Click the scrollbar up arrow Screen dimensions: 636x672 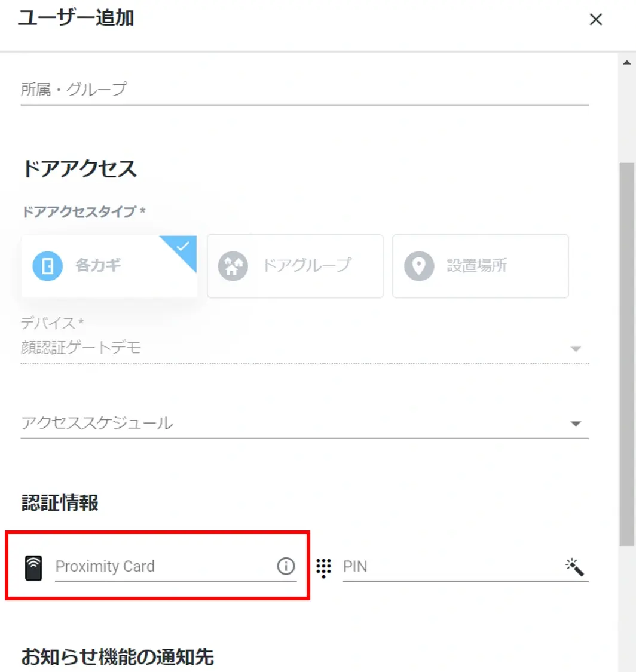pyautogui.click(x=627, y=62)
